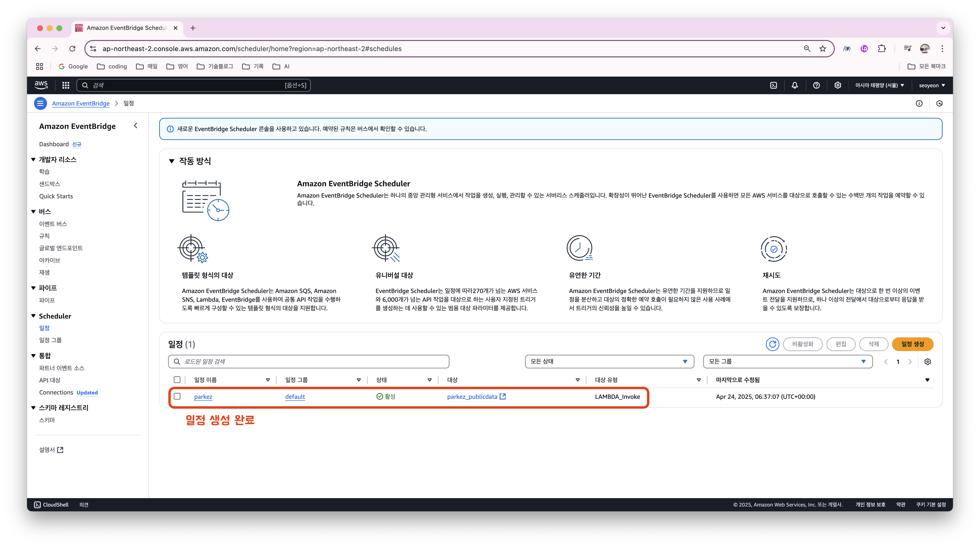This screenshot has height=547, width=980.
Task: Click the 일정 생성 button
Action: click(912, 344)
